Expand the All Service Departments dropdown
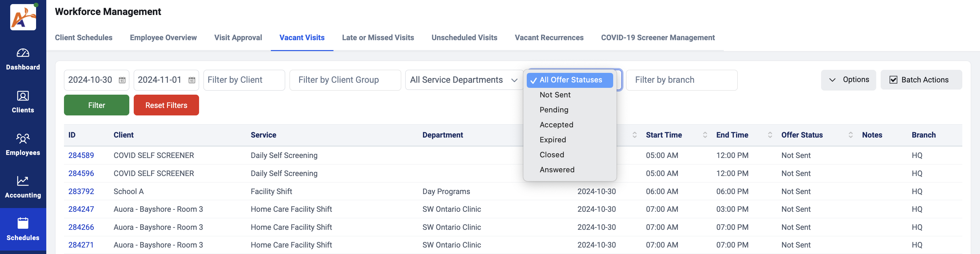The width and height of the screenshot is (980, 254). click(x=463, y=80)
